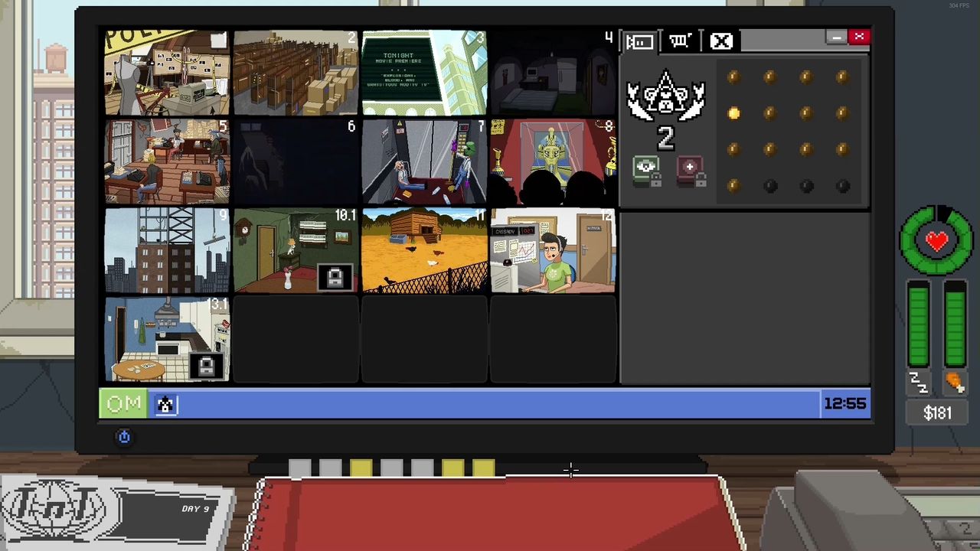Click the hunger food drumstick icon
Image resolution: width=980 pixels, height=551 pixels.
955,383
